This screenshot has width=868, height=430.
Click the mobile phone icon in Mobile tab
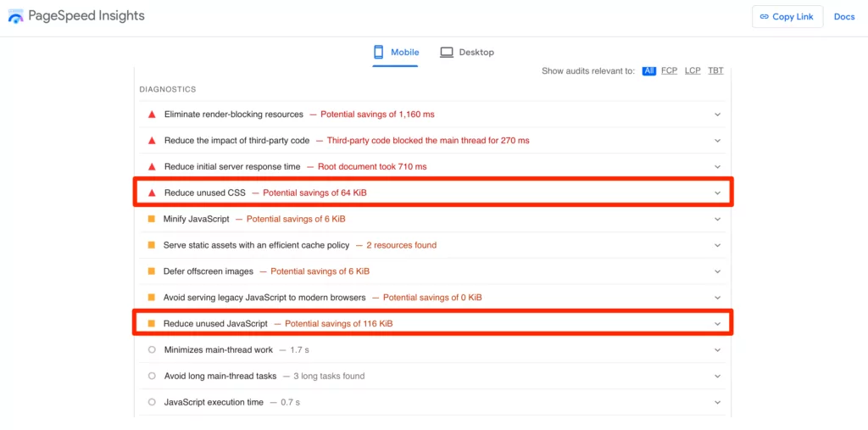tap(379, 52)
